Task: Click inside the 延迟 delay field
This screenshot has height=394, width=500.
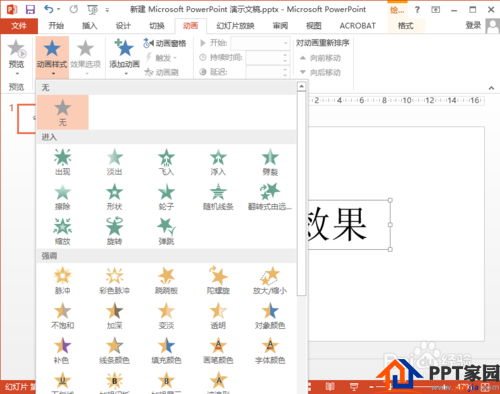Action: click(267, 72)
